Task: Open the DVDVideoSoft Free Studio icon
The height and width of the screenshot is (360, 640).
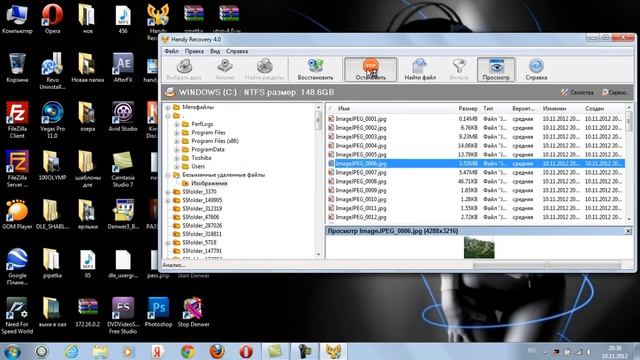Action: click(x=123, y=316)
